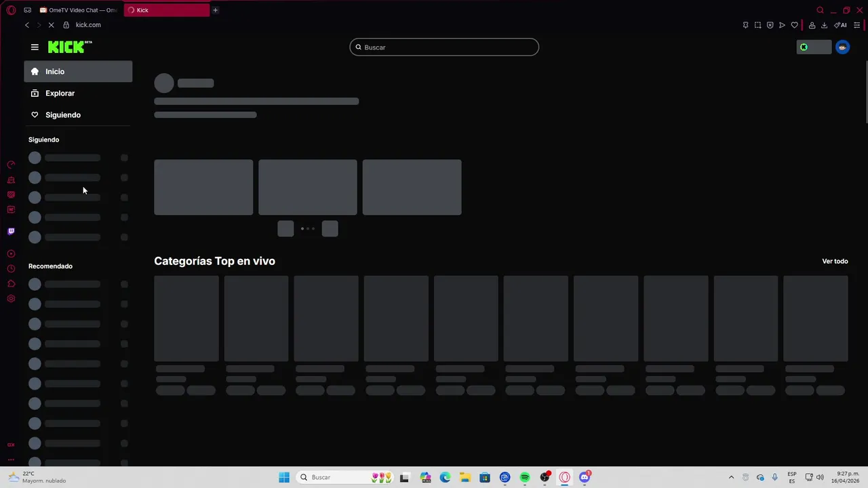Viewport: 868px width, 488px height.
Task: Stop the page from loading
Action: (51, 25)
